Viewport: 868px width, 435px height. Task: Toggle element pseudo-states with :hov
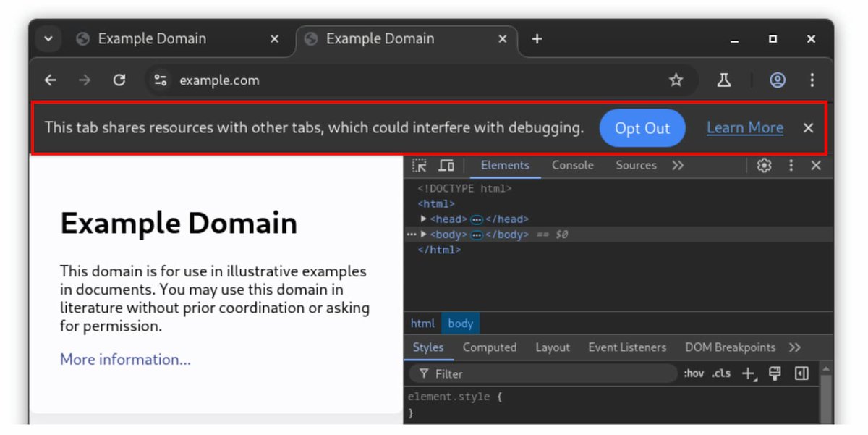(x=693, y=373)
